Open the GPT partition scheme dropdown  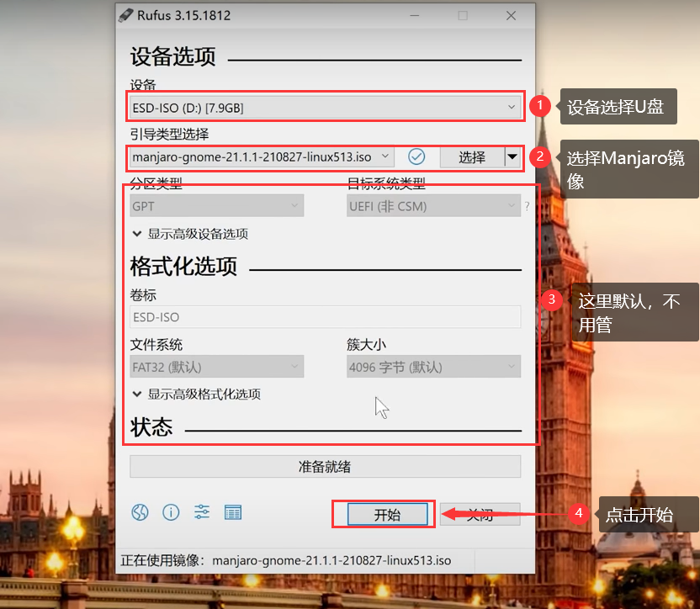coord(216,206)
